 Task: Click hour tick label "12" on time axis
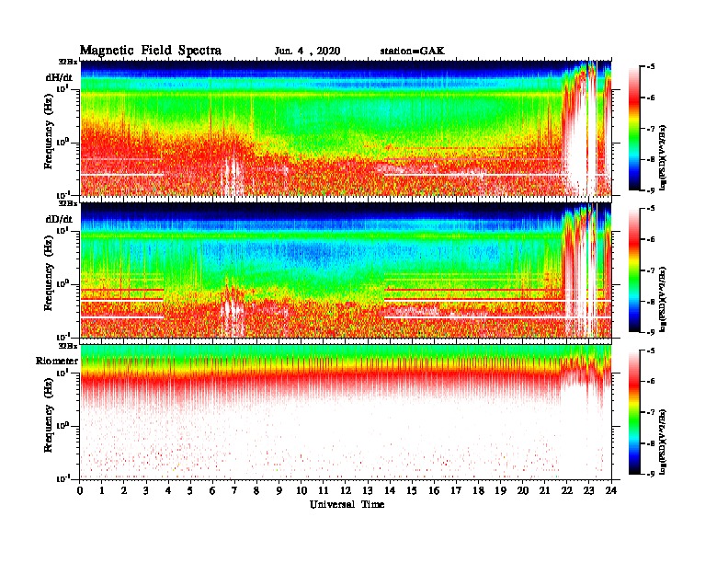[346, 490]
